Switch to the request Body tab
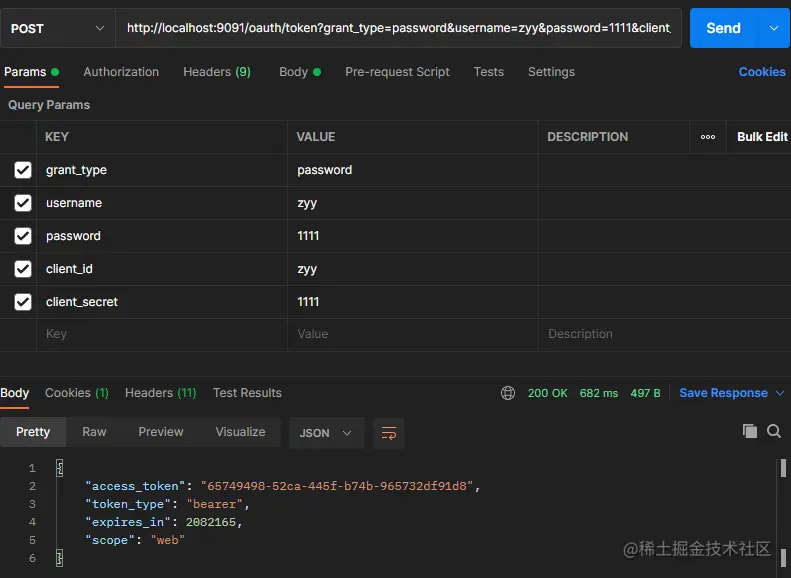Viewport: 791px width, 578px height. click(300, 72)
